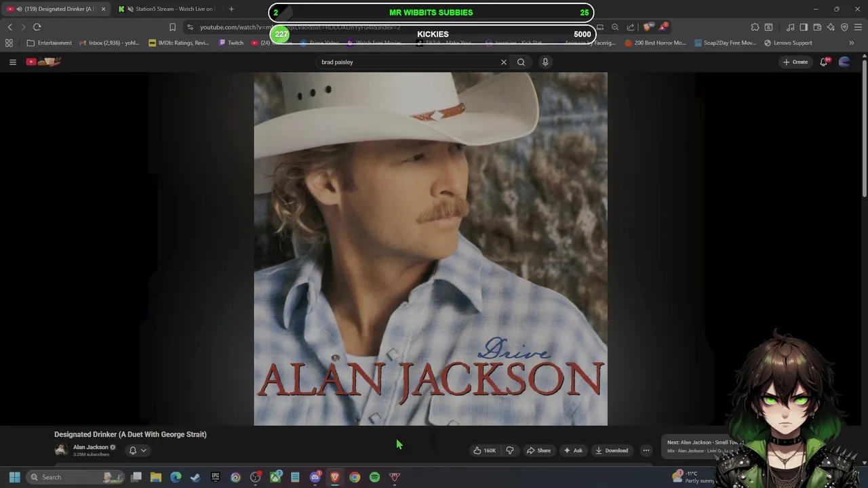Image resolution: width=868 pixels, height=488 pixels.
Task: Open Windows Start menu
Action: tap(14, 477)
